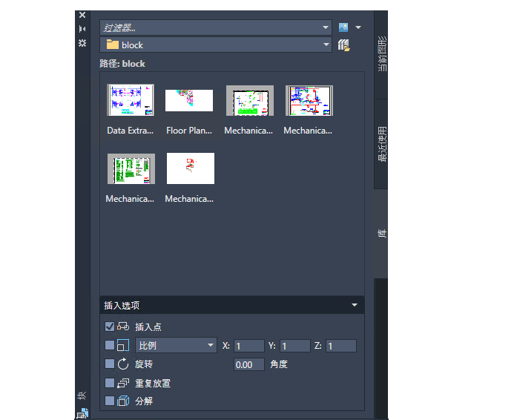The image size is (517, 420).
Task: Click the scale icon beside 比例
Action: (x=123, y=346)
